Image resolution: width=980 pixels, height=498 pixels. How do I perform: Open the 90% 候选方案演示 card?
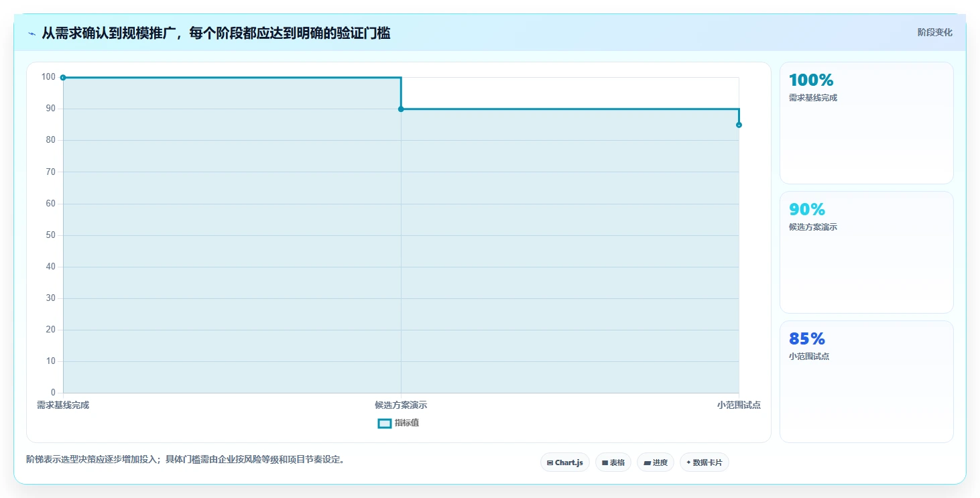click(x=867, y=252)
